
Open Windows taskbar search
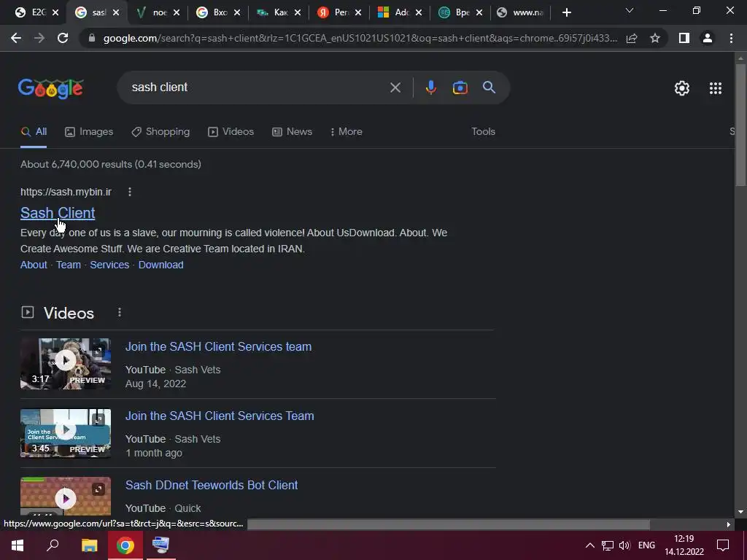tap(53, 545)
